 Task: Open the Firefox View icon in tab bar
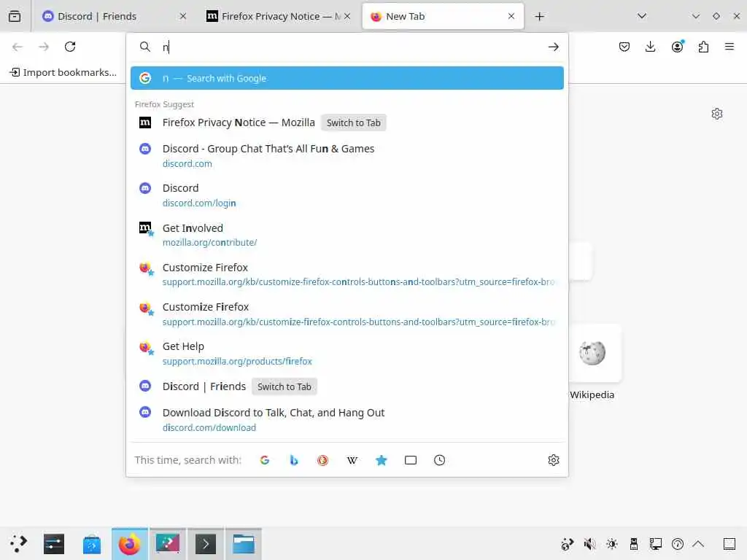[15, 16]
